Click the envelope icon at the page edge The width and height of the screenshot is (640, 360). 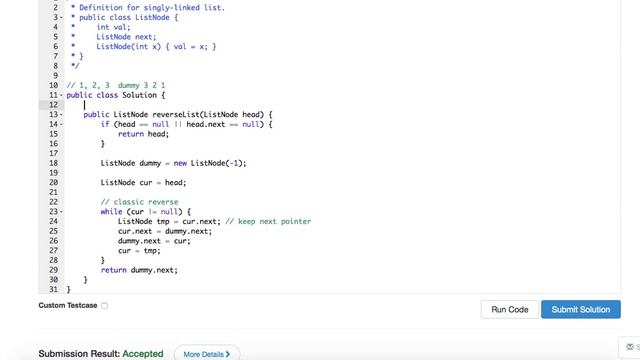(x=630, y=347)
